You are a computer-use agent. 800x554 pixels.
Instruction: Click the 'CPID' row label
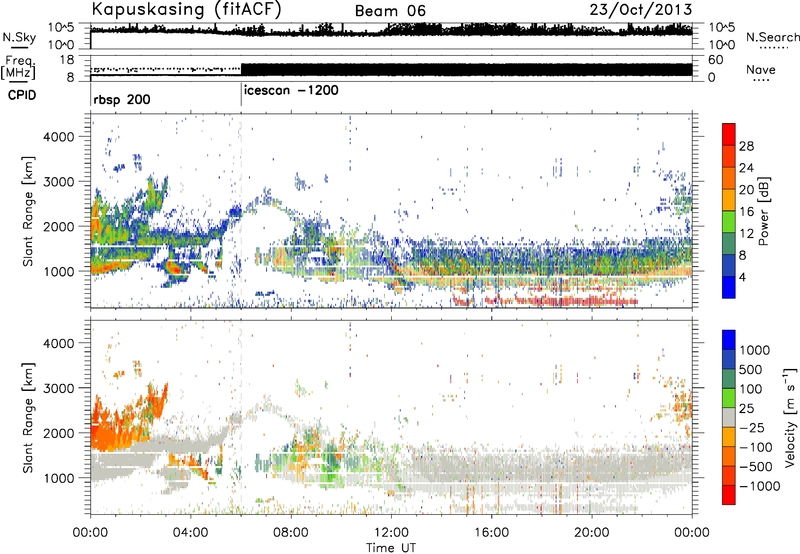tap(22, 95)
